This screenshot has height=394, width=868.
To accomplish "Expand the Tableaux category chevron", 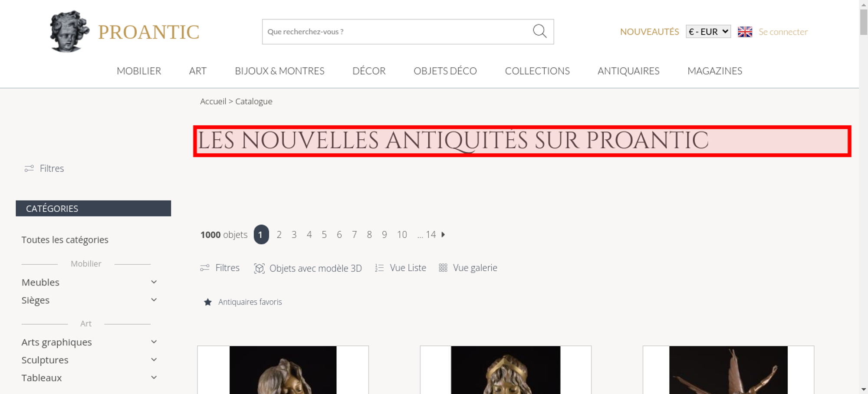I will click(x=154, y=378).
